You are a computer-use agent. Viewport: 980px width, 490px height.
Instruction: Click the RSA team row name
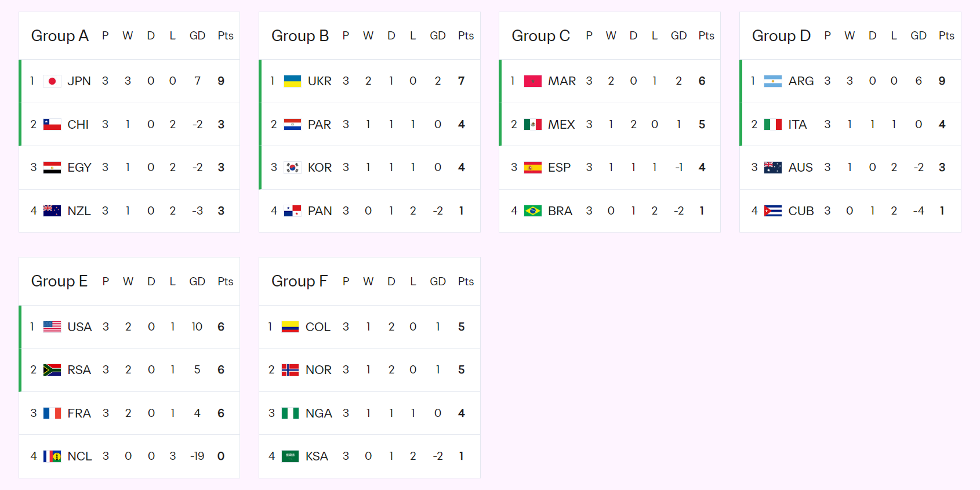pyautogui.click(x=79, y=370)
